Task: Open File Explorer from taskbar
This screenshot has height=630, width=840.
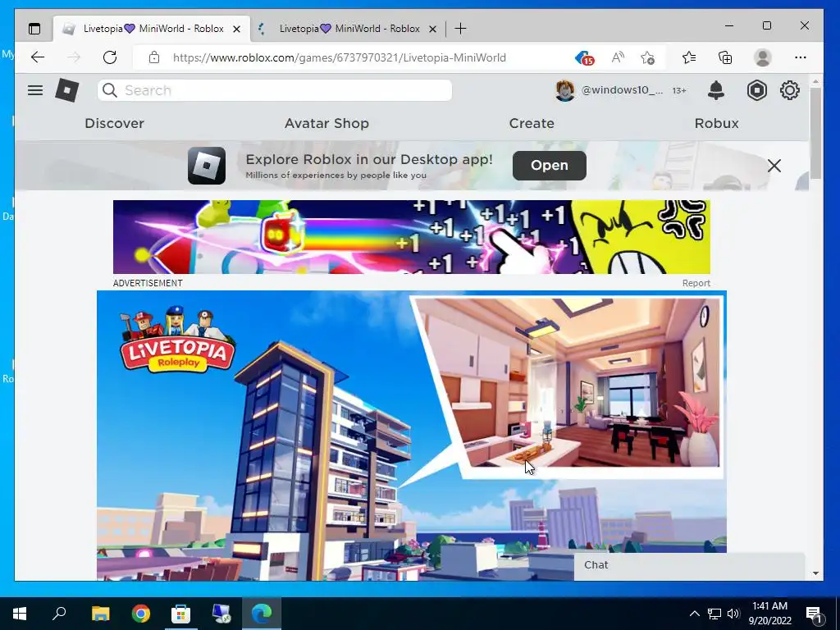Action: click(x=100, y=614)
